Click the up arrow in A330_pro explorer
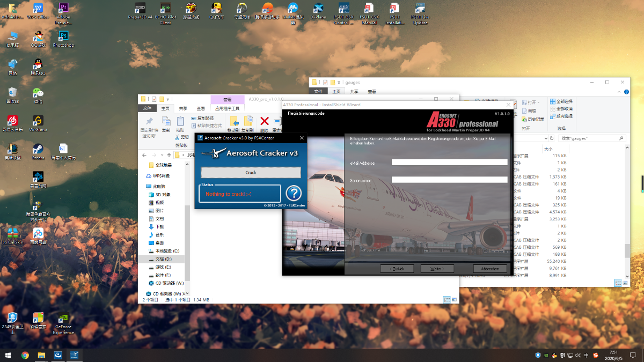Image resolution: width=644 pixels, height=362 pixels. pyautogui.click(x=168, y=154)
